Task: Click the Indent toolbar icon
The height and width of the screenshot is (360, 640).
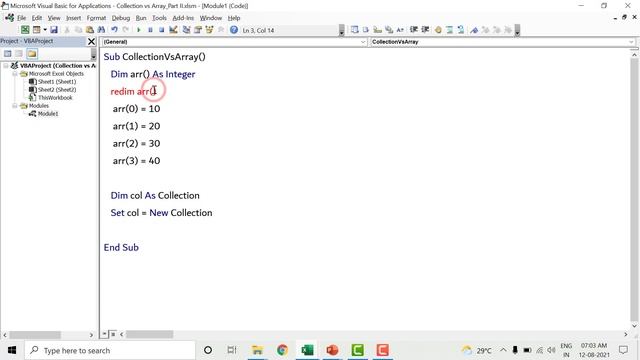Action: tap(413, 30)
